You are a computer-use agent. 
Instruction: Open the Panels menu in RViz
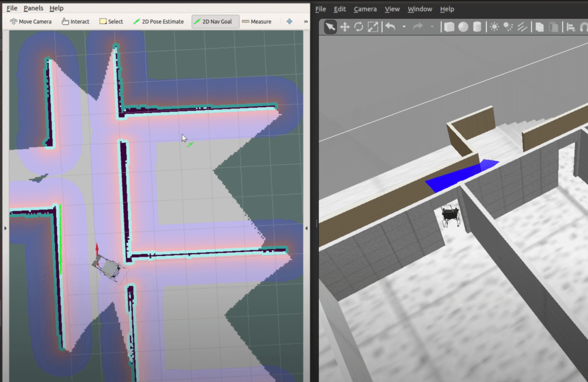pos(33,8)
